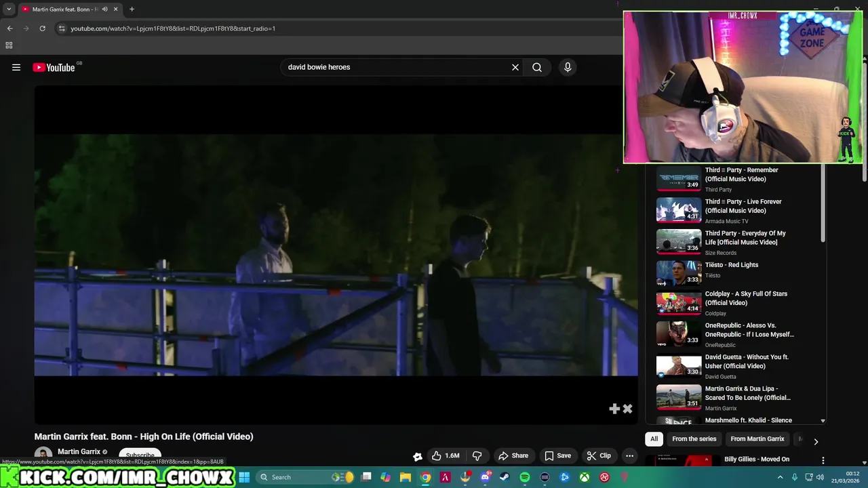868x488 pixels.
Task: Open Spotify from the taskbar
Action: point(525,477)
